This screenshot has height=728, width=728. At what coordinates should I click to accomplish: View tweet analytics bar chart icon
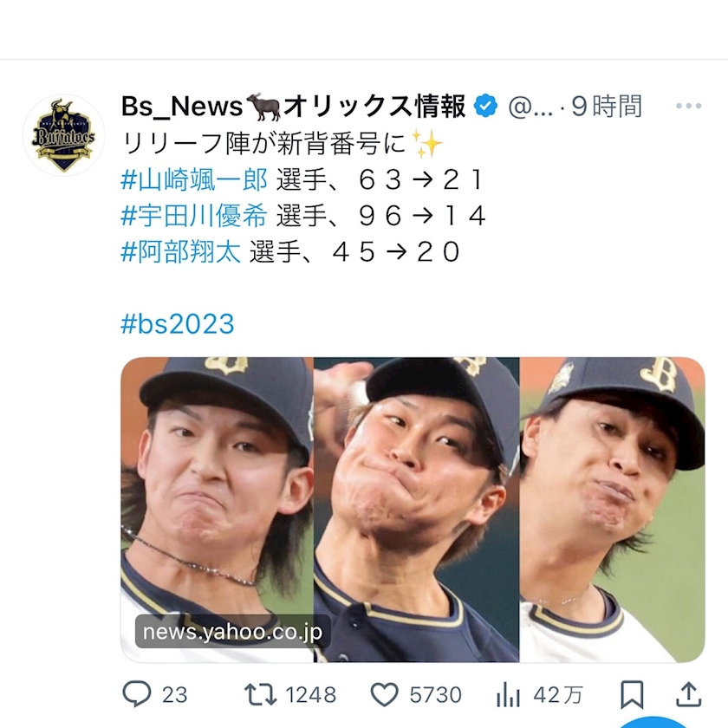point(508,695)
